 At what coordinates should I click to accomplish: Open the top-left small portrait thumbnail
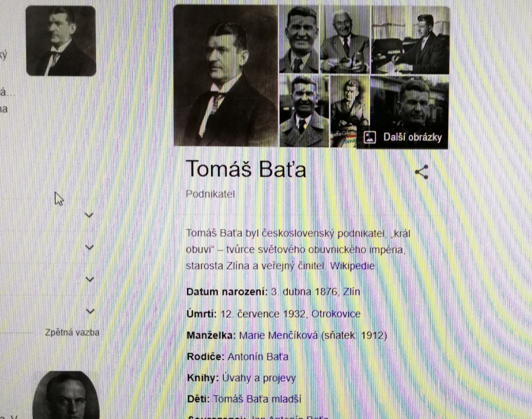61,41
